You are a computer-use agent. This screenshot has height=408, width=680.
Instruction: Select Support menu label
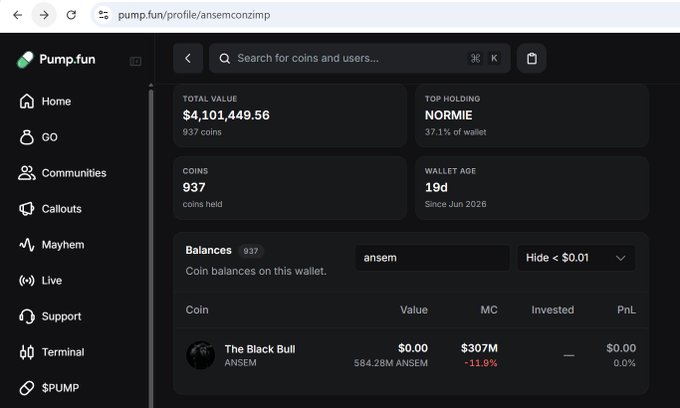click(x=61, y=317)
